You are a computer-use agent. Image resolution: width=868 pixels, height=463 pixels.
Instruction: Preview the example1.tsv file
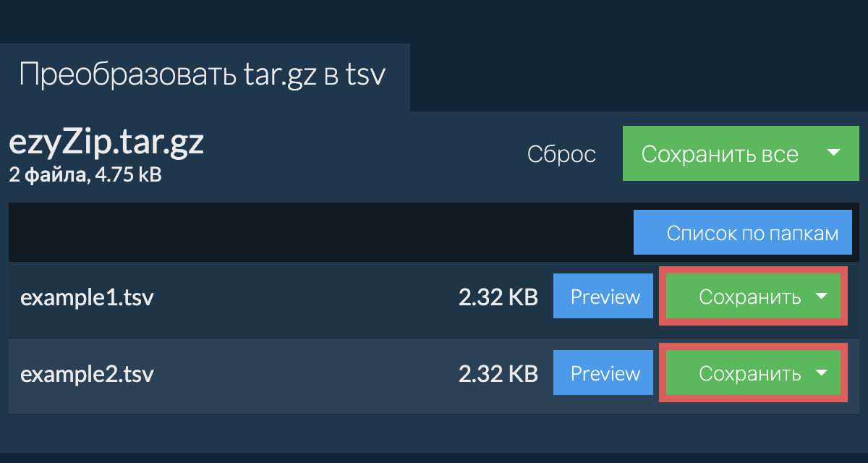605,297
